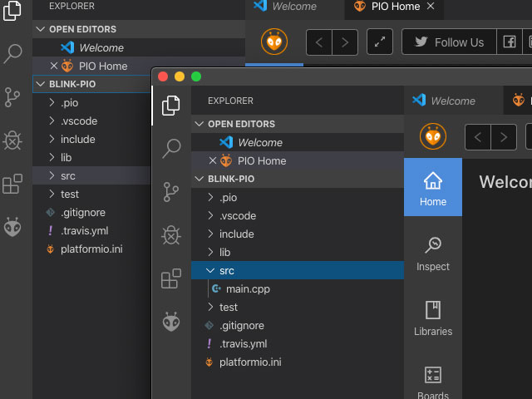
Task: Expand the test folder in front explorer
Action: coord(228,308)
